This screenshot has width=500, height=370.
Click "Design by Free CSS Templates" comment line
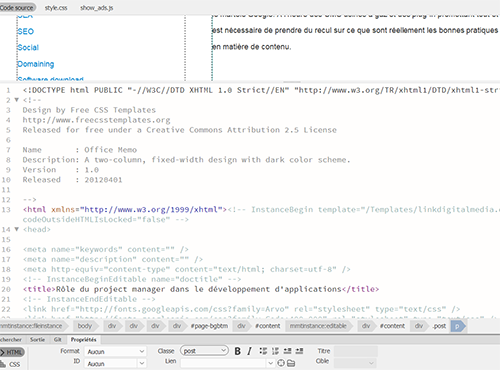[89, 110]
